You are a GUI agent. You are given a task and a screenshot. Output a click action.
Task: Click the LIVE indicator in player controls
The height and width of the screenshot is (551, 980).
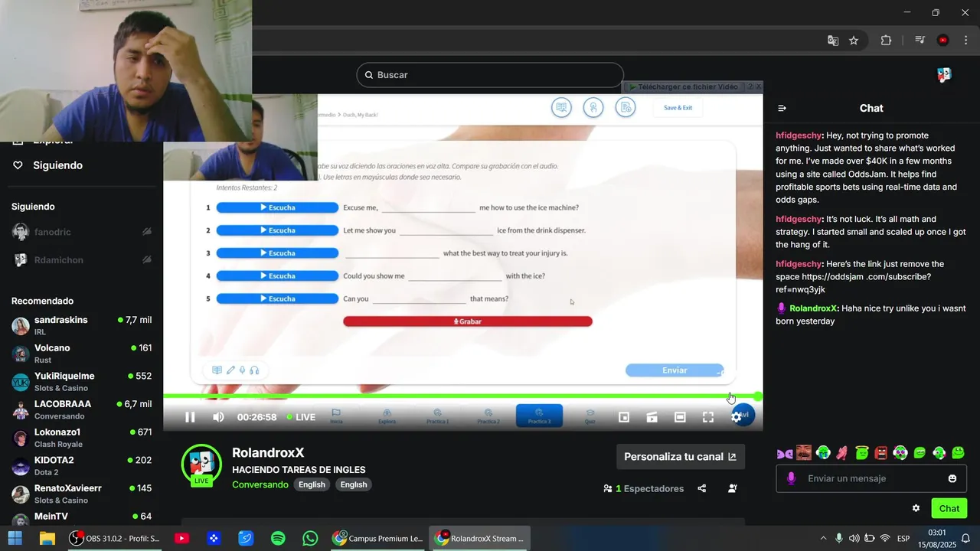tap(301, 417)
